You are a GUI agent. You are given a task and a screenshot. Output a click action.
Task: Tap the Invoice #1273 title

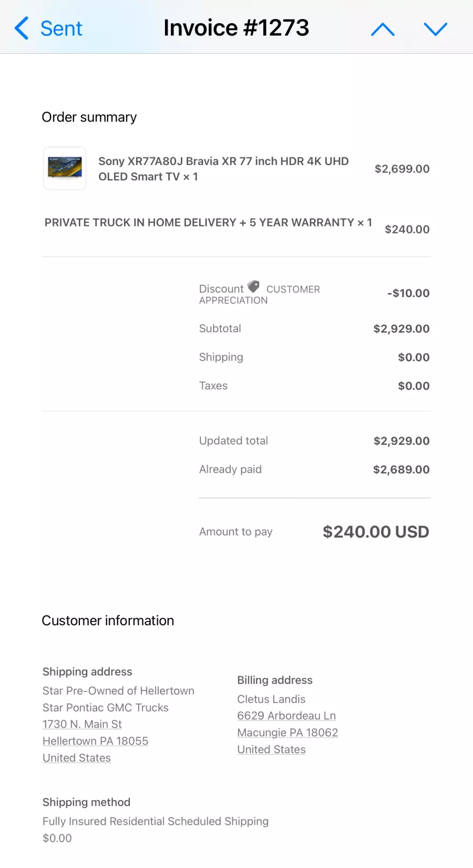[236, 28]
